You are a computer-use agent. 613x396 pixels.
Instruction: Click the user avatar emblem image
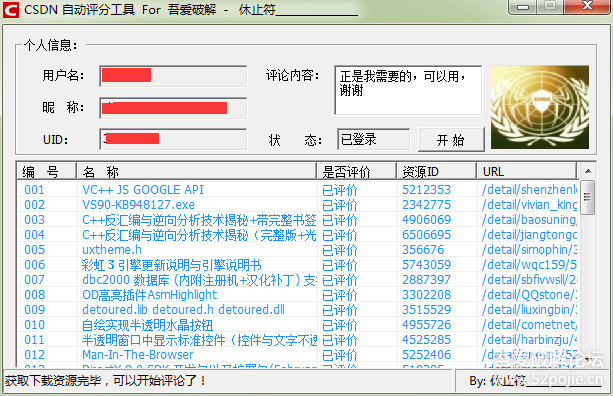pos(540,107)
